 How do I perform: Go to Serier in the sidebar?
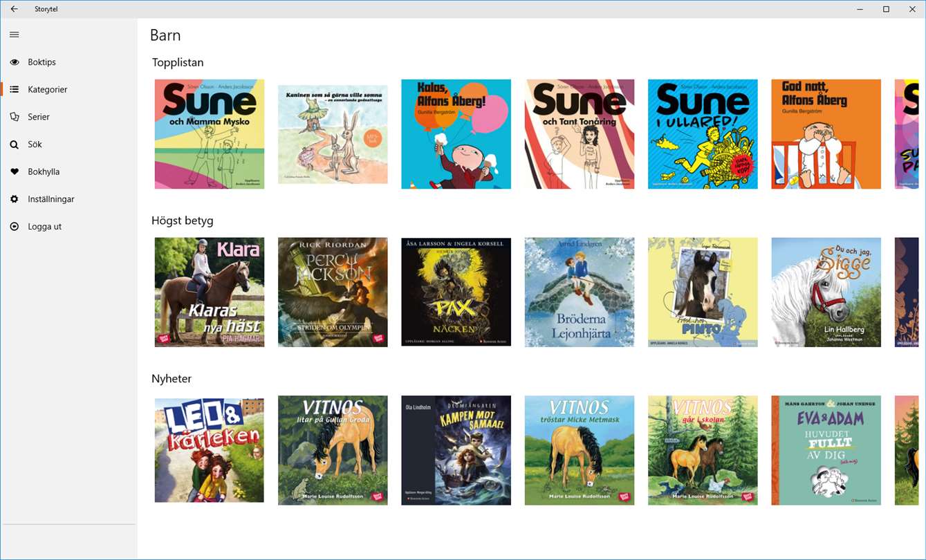click(69, 117)
